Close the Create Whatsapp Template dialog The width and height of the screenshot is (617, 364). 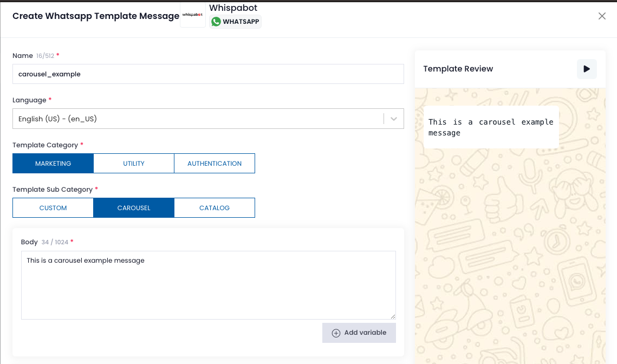point(602,16)
